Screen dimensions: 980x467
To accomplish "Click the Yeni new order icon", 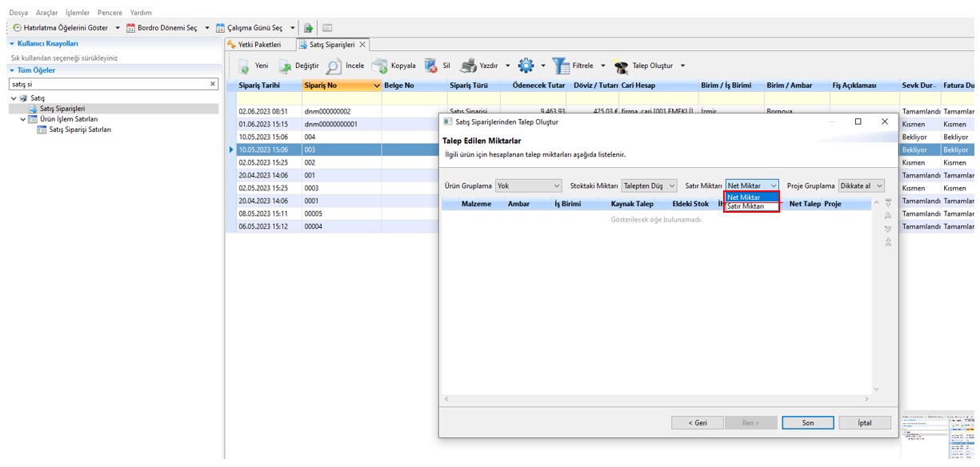I will click(245, 66).
